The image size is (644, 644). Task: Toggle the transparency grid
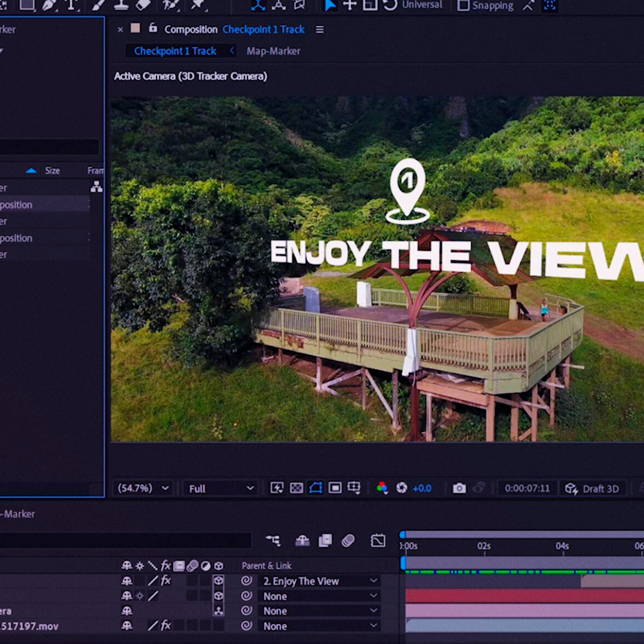pos(296,488)
